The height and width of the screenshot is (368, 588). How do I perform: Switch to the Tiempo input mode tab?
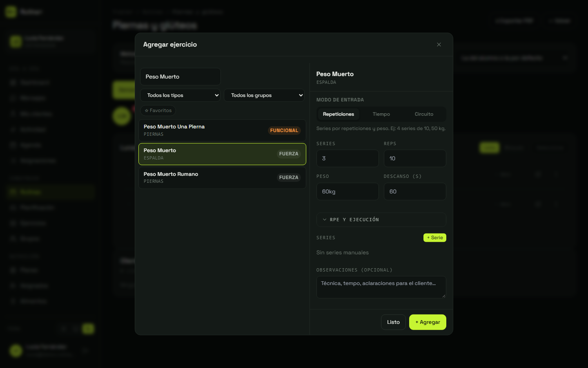pos(381,114)
